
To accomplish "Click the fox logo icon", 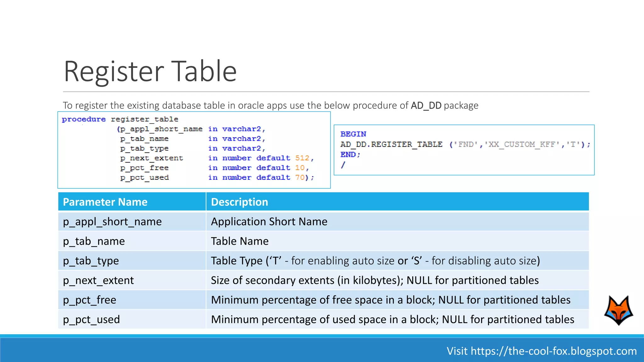I will tap(619, 310).
